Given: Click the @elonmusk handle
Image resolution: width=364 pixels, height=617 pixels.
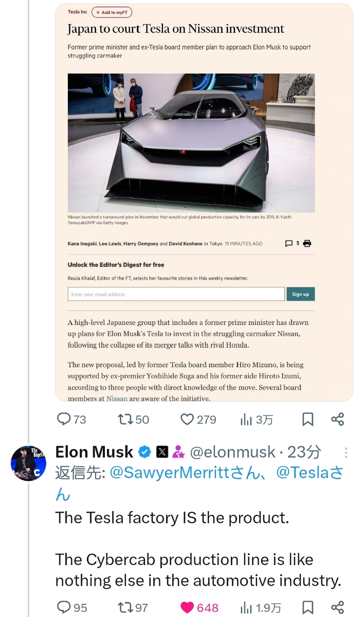Looking at the screenshot, I should point(233,452).
